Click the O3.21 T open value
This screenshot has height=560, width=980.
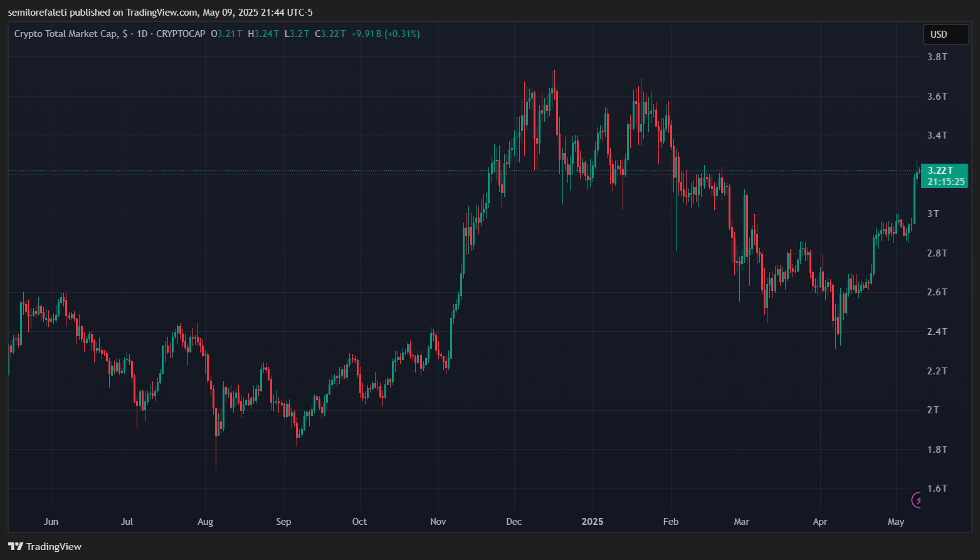click(x=226, y=34)
